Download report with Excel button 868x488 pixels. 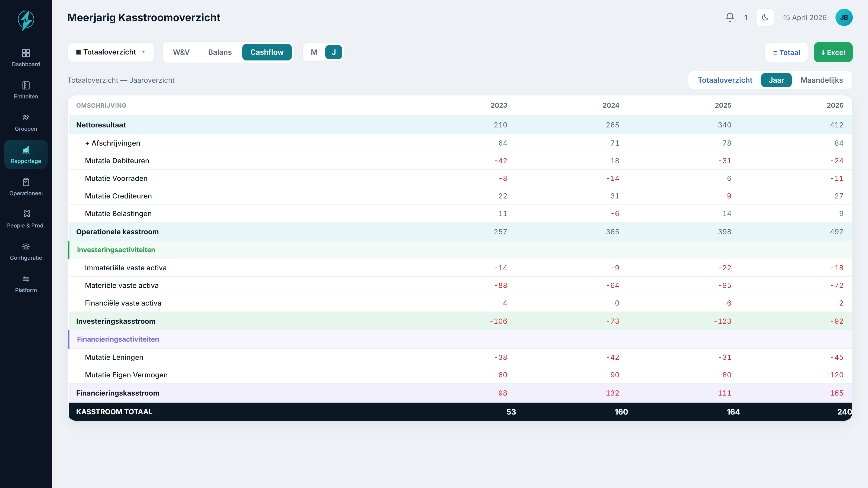(833, 53)
